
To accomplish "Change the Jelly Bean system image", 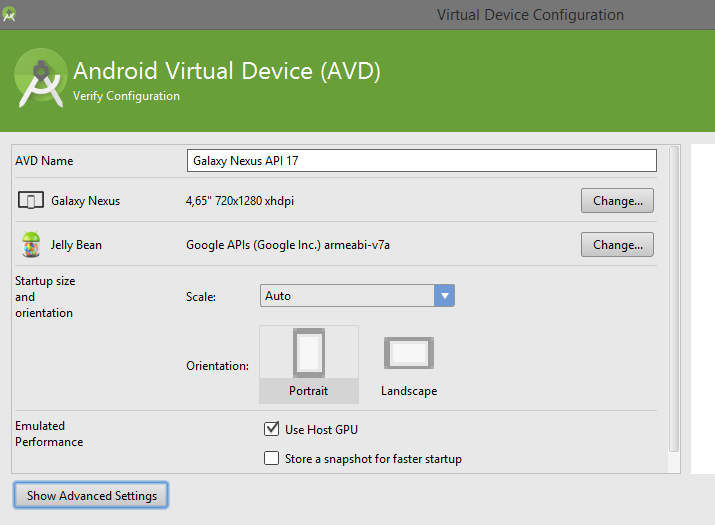I will (x=617, y=245).
